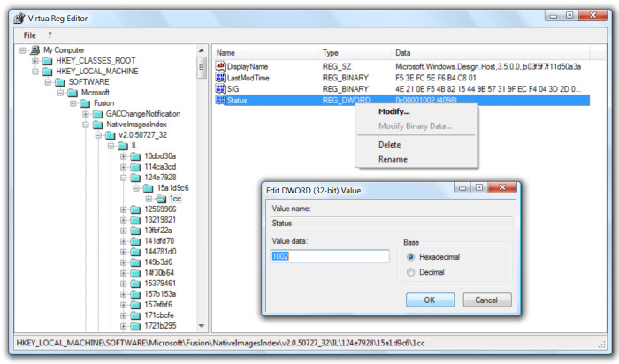
Task: Expand the 10dbd30a key node
Action: (x=123, y=156)
